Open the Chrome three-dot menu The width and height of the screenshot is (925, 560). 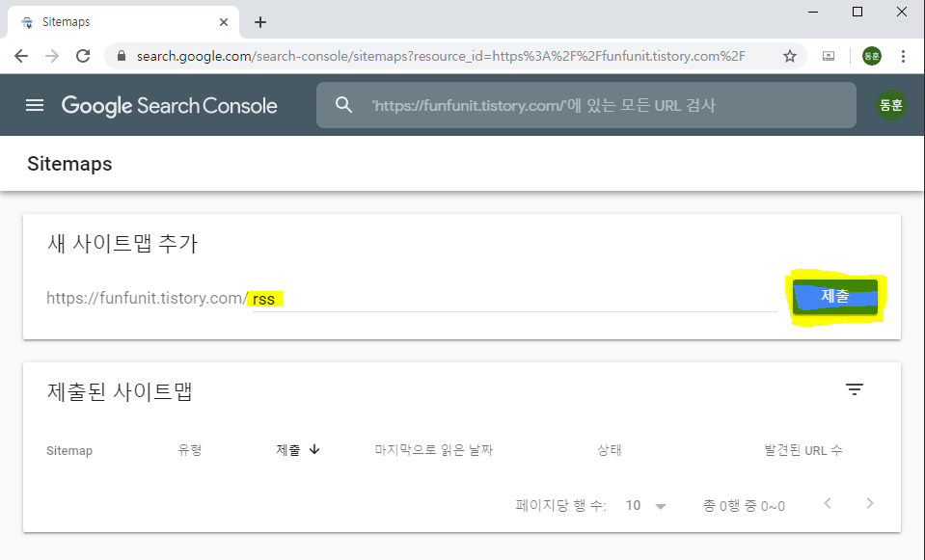tap(903, 56)
